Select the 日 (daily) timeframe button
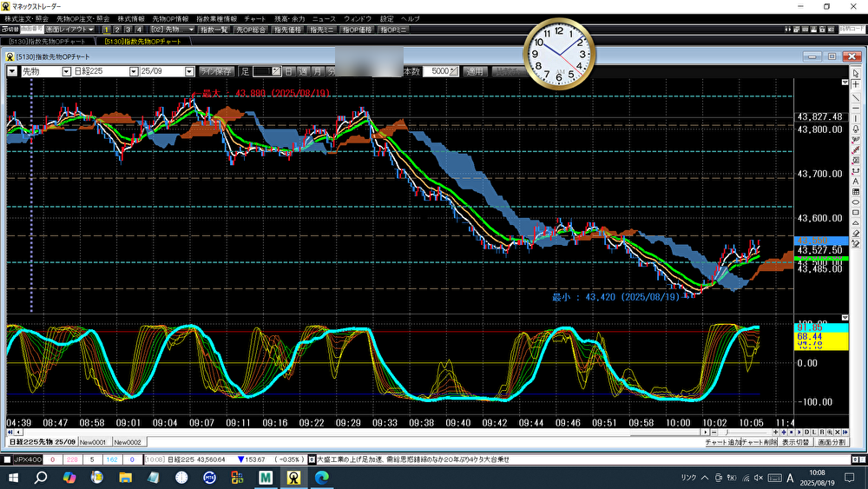 click(x=289, y=71)
